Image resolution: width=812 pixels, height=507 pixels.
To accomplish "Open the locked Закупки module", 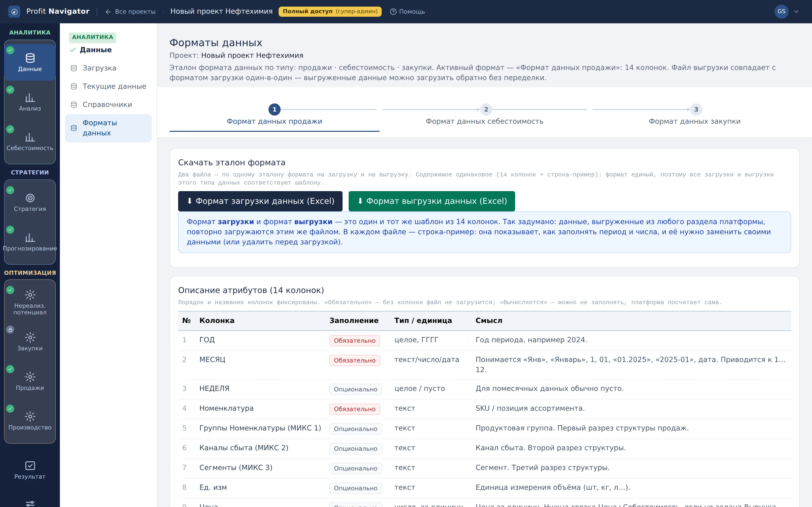I will [30, 342].
